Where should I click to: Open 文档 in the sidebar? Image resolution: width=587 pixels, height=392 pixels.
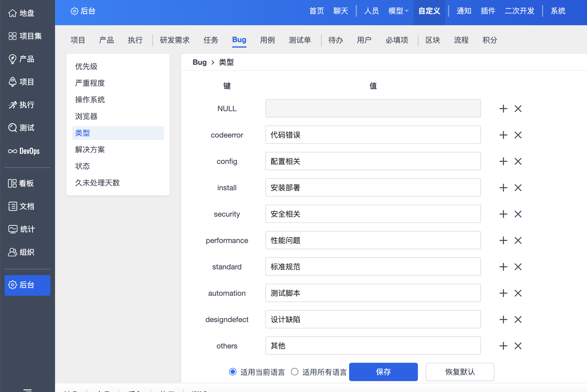pyautogui.click(x=21, y=206)
